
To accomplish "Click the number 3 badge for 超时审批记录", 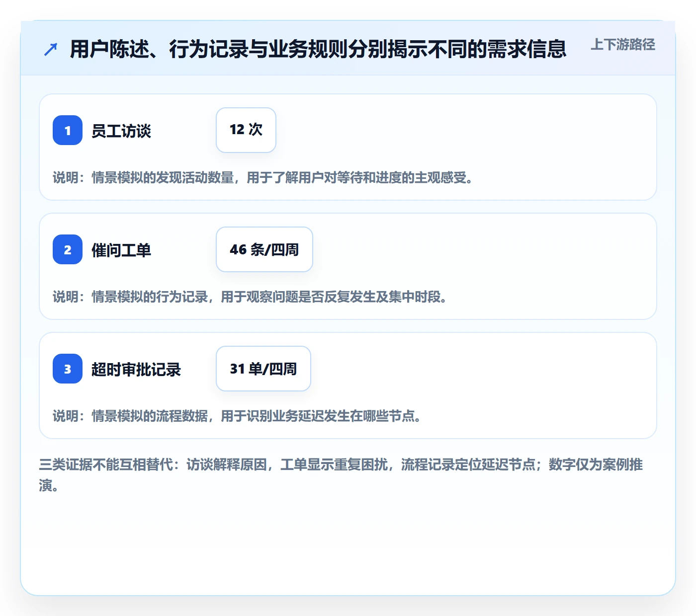I will point(68,369).
